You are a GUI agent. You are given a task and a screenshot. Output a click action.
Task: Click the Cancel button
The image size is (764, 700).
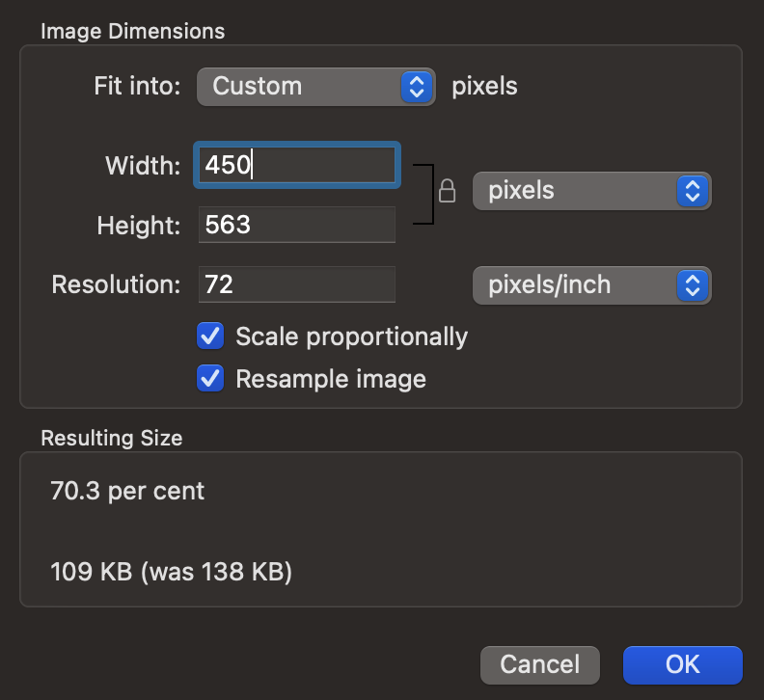540,665
